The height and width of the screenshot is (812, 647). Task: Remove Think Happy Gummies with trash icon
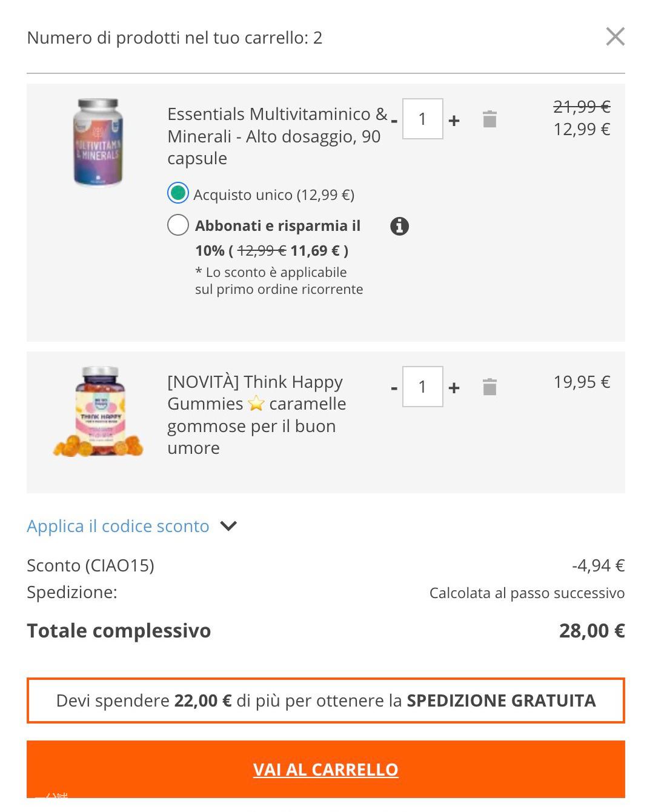pos(489,387)
